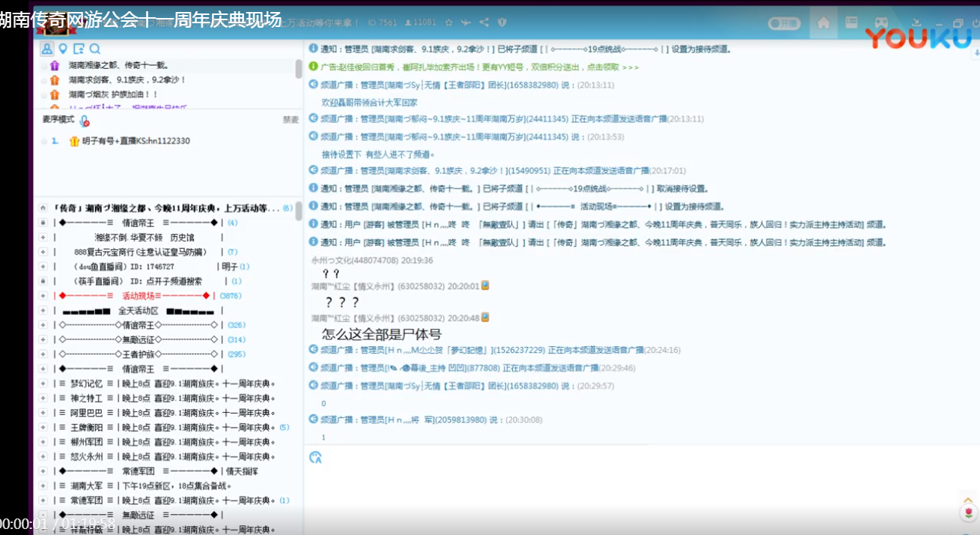The image size is (980, 535).
Task: Expand the 活动现场 (3876) channel
Action: click(44, 295)
